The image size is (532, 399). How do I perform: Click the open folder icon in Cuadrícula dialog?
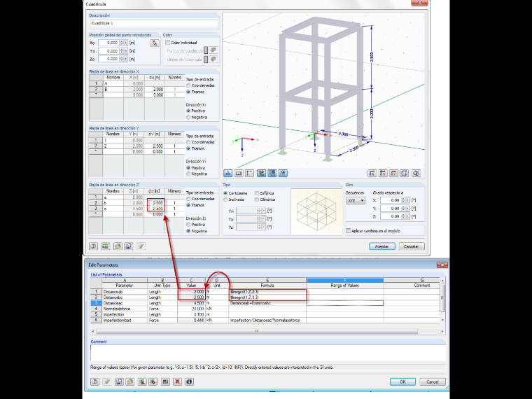click(x=118, y=246)
